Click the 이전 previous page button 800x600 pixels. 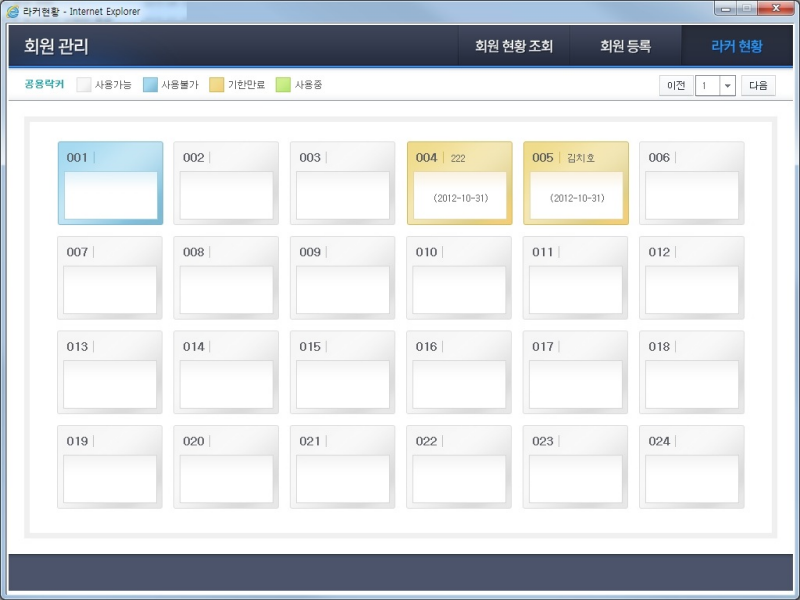click(x=676, y=86)
